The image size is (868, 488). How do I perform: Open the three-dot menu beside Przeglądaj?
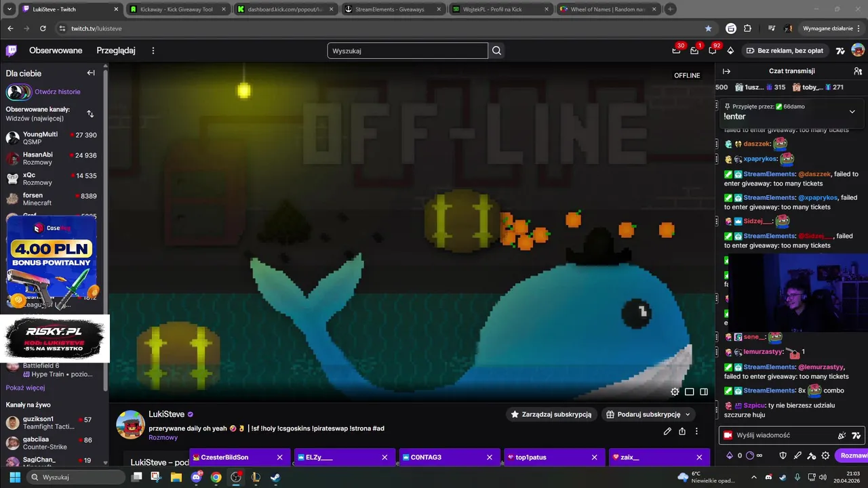(x=153, y=51)
